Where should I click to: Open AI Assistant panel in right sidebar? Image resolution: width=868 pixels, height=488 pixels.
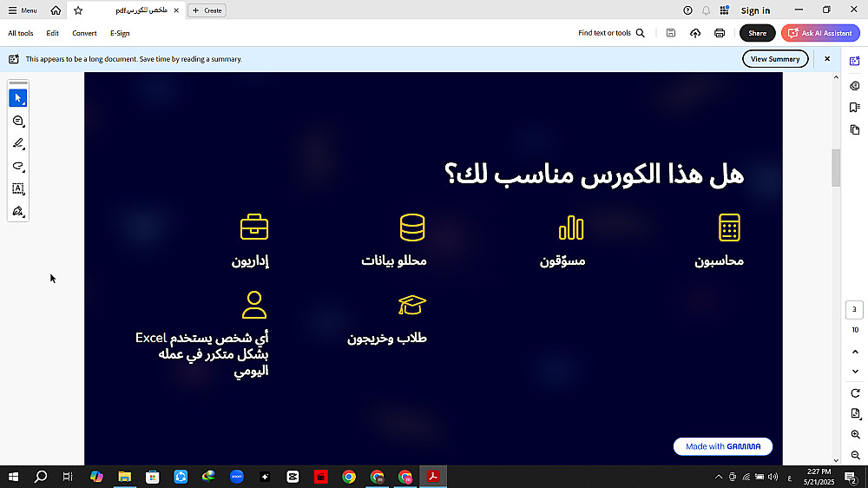coord(855,61)
